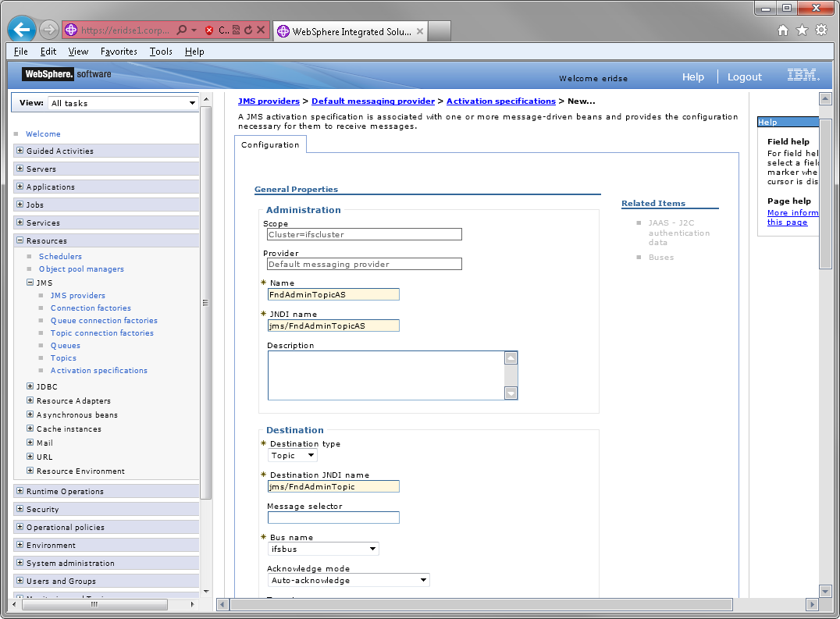The height and width of the screenshot is (619, 840).
Task: Click the Help link in the WebSphere banner
Action: click(692, 77)
